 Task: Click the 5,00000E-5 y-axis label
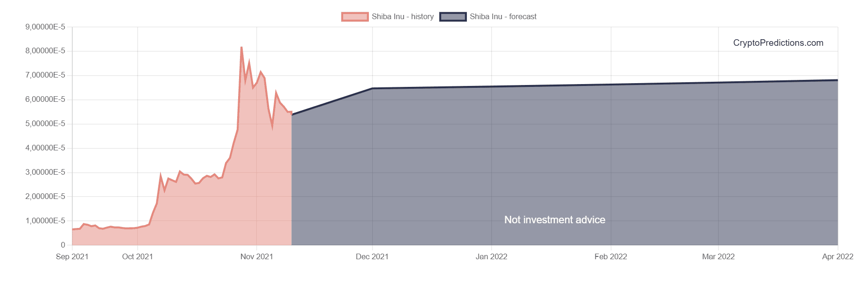point(45,124)
